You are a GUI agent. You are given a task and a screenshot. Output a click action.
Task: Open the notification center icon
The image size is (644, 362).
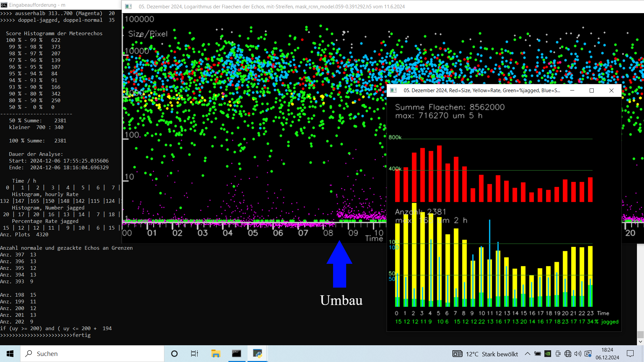pos(630,354)
